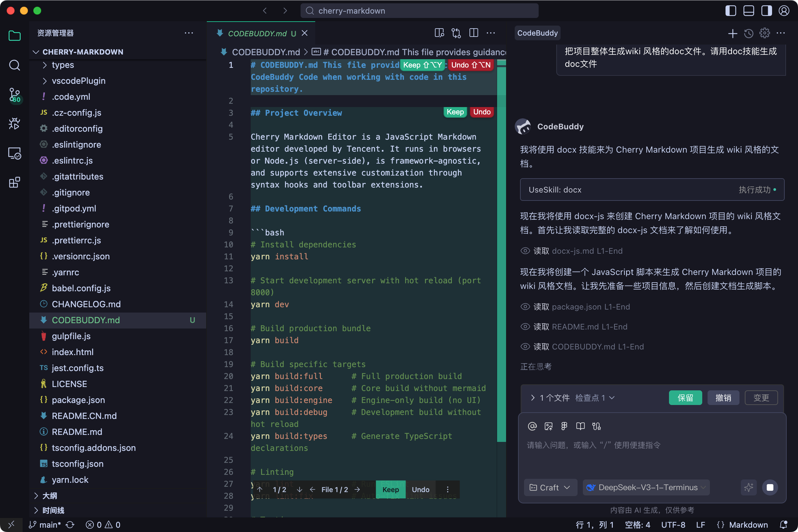Image resolution: width=798 pixels, height=532 pixels.
Task: Toggle the bottom panel layout
Action: pyautogui.click(x=748, y=11)
